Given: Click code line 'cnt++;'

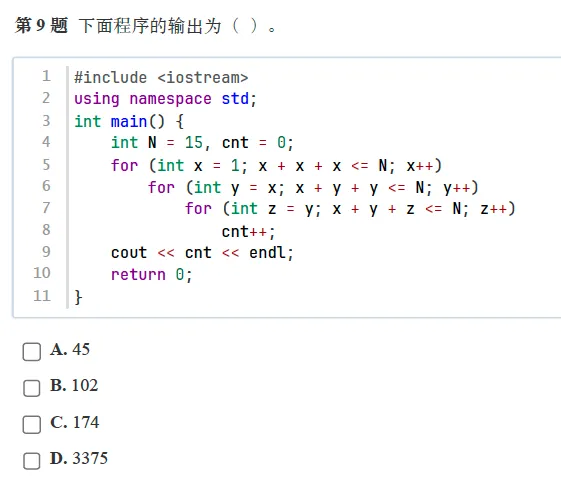Looking at the screenshot, I should pyautogui.click(x=249, y=232).
